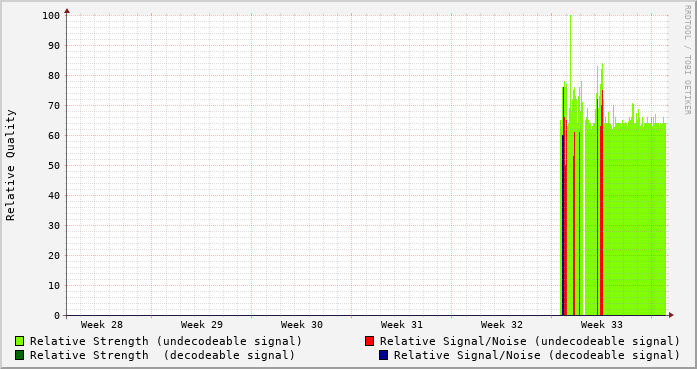Click Relative Signal/Noise (decodeable signal) legend text
The width and height of the screenshot is (697, 369).
pos(537,355)
